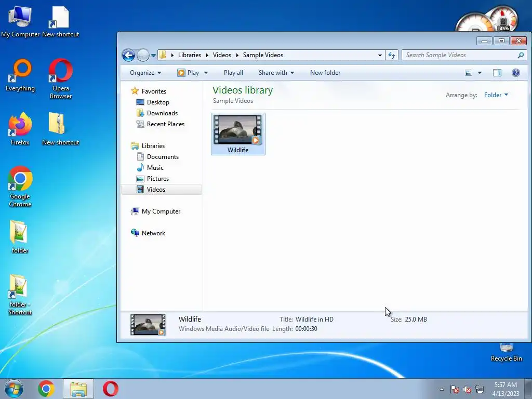Open recent pages dropdown beside Forward button
The width and height of the screenshot is (532, 399).
point(153,55)
